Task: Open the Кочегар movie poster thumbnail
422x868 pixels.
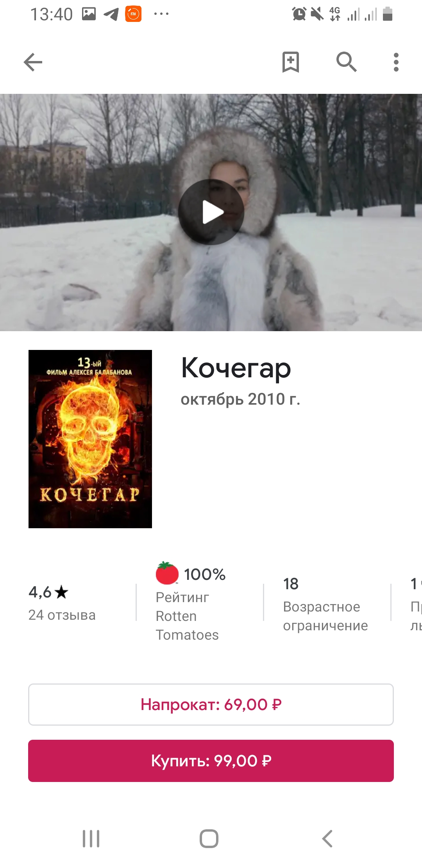Action: (x=90, y=439)
